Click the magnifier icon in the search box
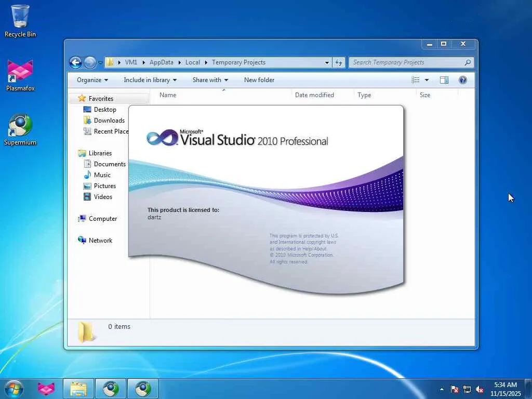The image size is (532, 399). pyautogui.click(x=468, y=62)
